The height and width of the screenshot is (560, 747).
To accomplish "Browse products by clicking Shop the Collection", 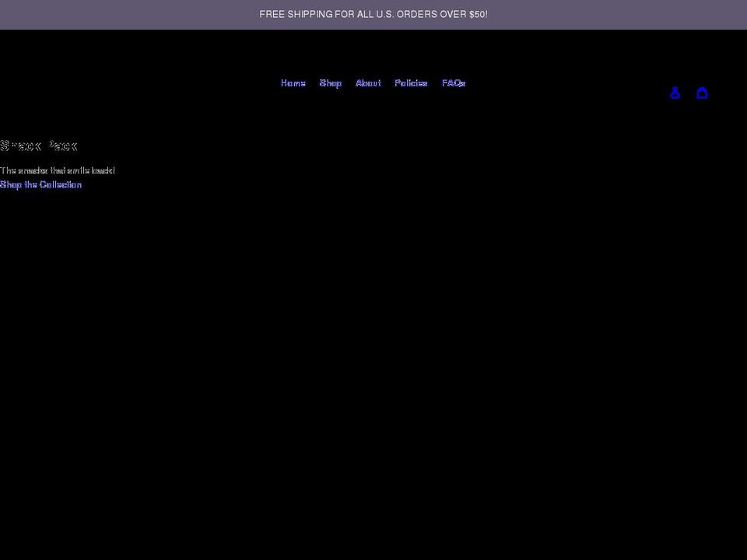I will pos(40,184).
